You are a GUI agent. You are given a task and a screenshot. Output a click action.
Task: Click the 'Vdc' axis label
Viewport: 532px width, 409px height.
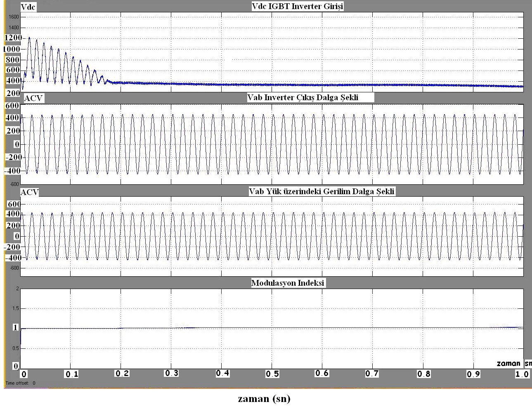pos(28,7)
